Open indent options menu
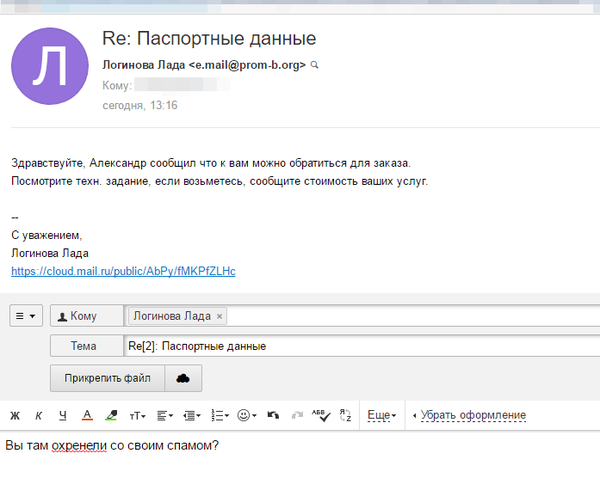The height and width of the screenshot is (484, 600). pos(192,415)
